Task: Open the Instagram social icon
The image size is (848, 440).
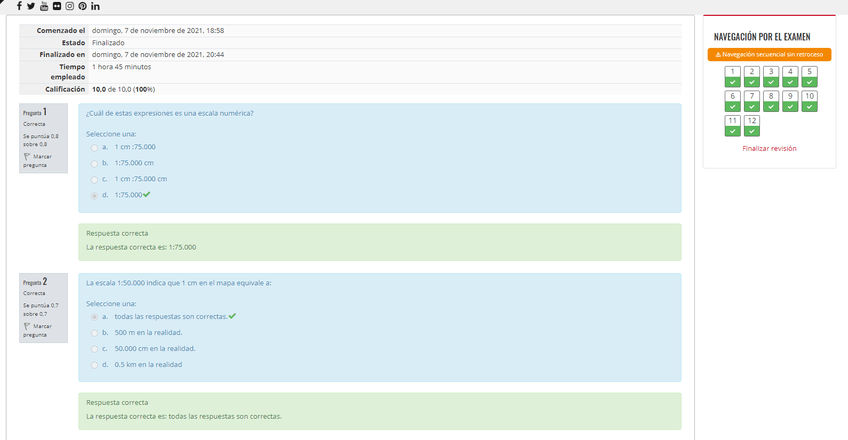Action: (x=70, y=6)
